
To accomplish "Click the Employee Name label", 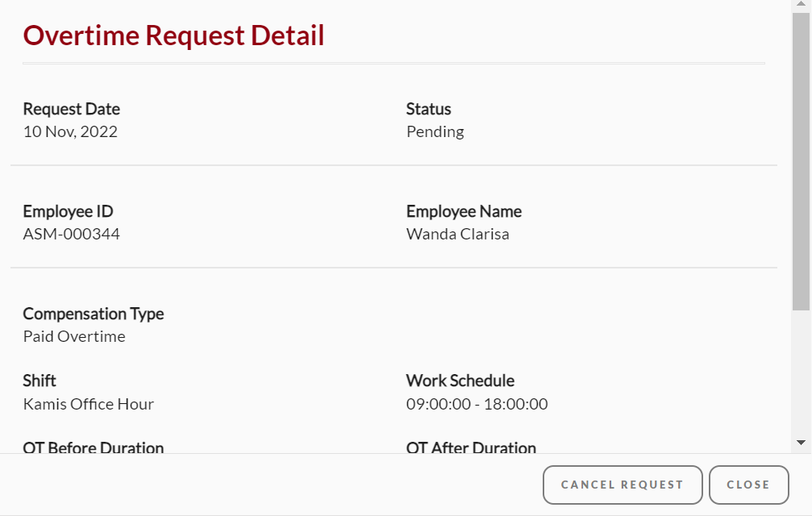I will pyautogui.click(x=464, y=211).
